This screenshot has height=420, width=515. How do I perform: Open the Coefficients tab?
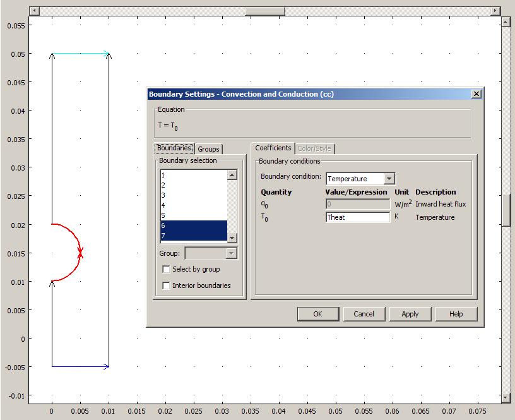pos(273,148)
